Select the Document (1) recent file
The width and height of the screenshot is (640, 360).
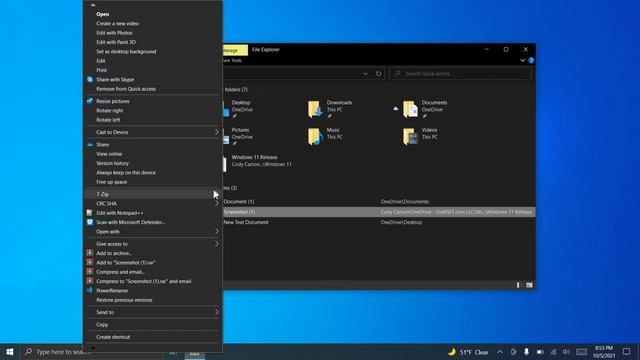tap(239, 202)
